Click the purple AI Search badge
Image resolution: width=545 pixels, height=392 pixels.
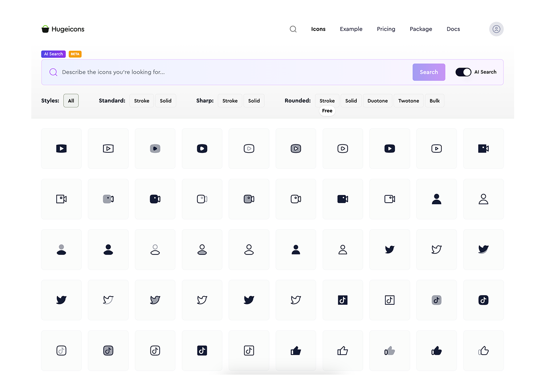click(53, 54)
